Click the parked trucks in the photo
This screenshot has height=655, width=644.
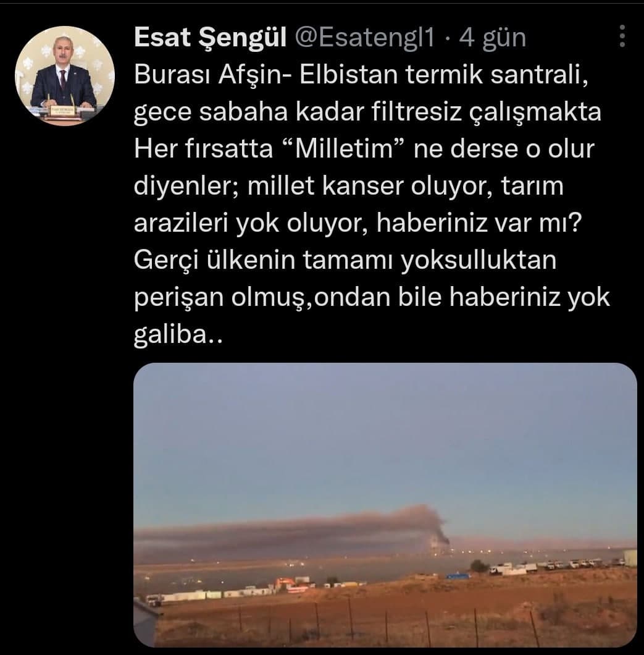[555, 566]
